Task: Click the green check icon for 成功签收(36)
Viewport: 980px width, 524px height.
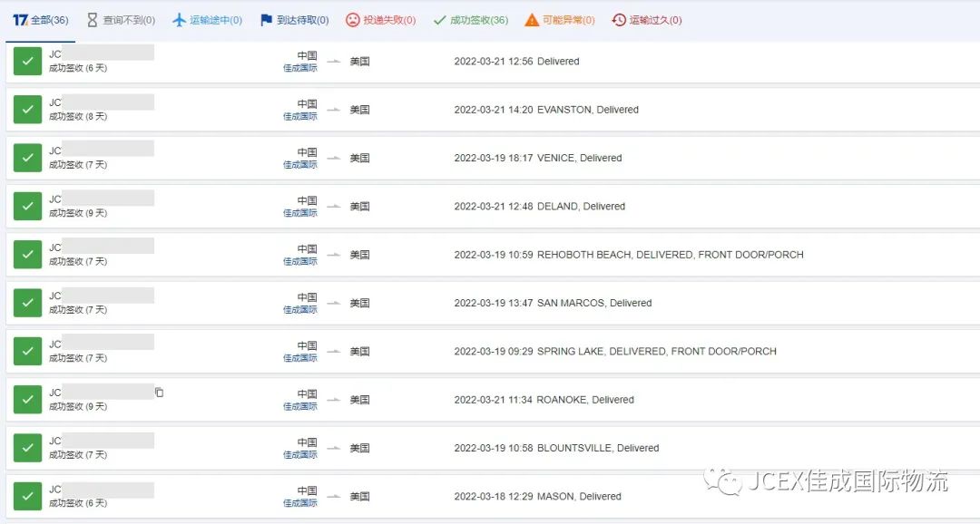Action: click(x=440, y=20)
